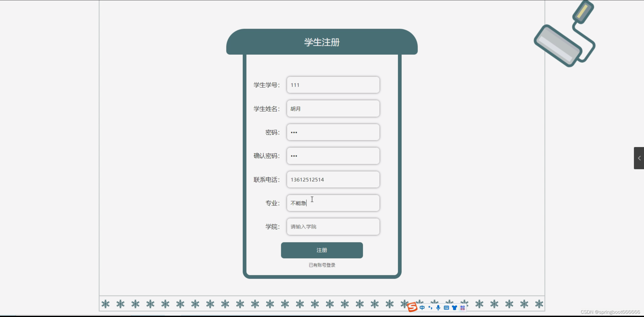Expand the collapsed right side panel arrow
The width and height of the screenshot is (644, 317).
coord(639,158)
